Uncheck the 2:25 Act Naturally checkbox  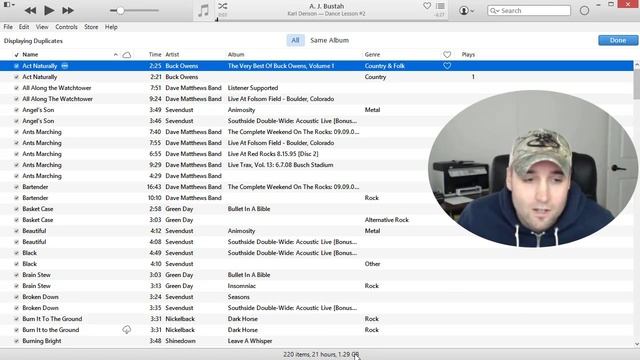coord(16,66)
